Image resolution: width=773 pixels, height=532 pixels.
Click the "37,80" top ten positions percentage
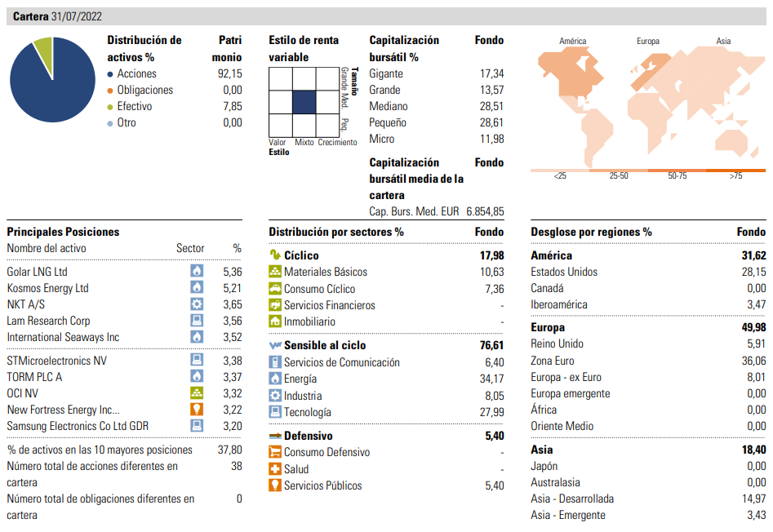229,450
